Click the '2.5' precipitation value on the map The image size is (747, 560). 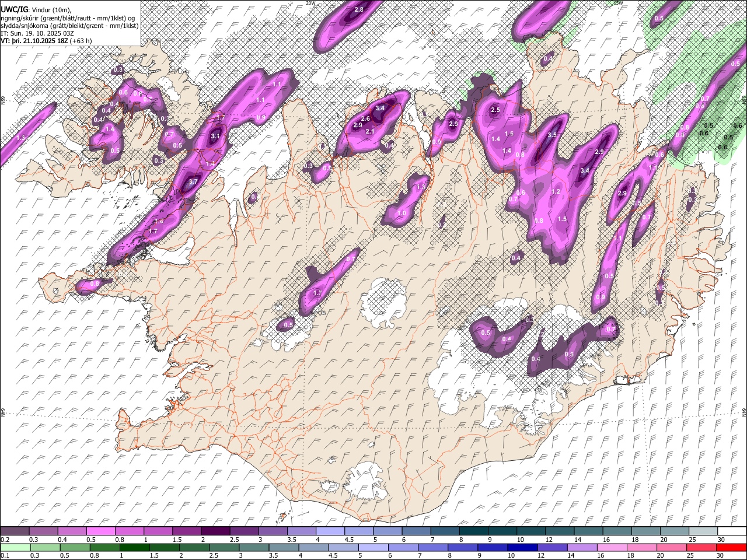tap(495, 110)
